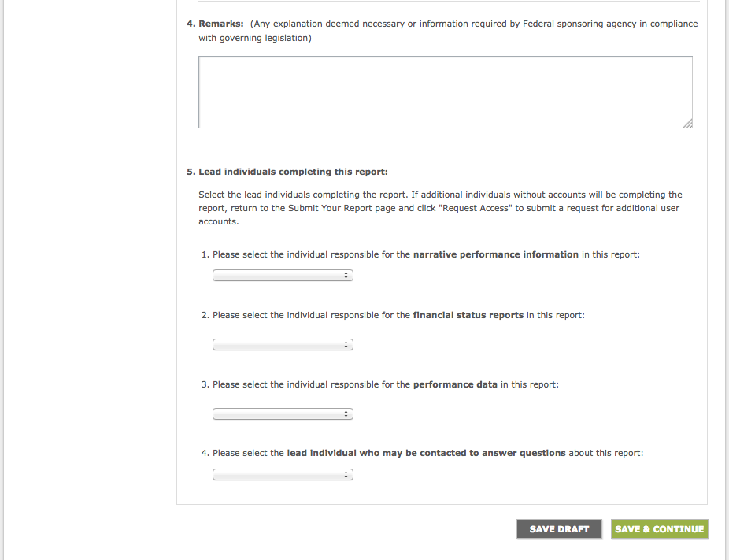Click inside the Remarks text area

(445, 91)
